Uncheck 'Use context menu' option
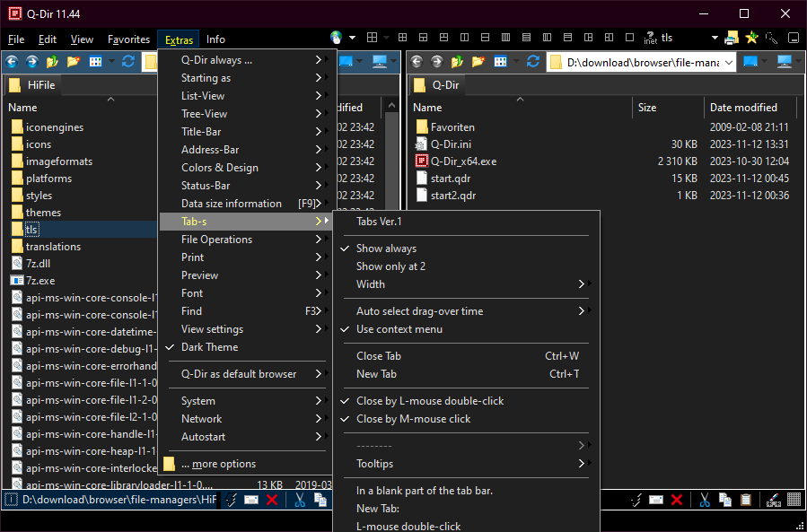Screen dimensions: 807x532 click(x=399, y=329)
